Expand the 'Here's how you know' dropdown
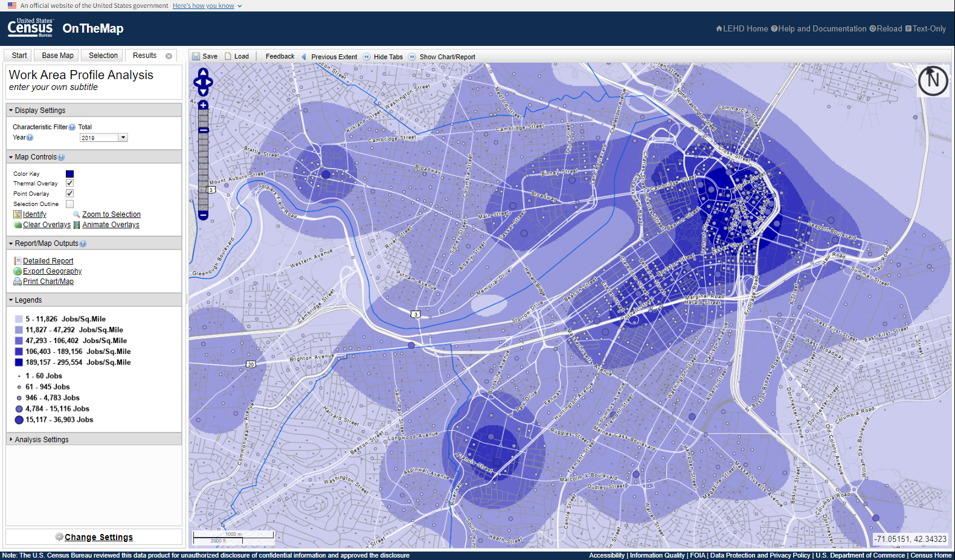955x560 pixels. pyautogui.click(x=207, y=5)
